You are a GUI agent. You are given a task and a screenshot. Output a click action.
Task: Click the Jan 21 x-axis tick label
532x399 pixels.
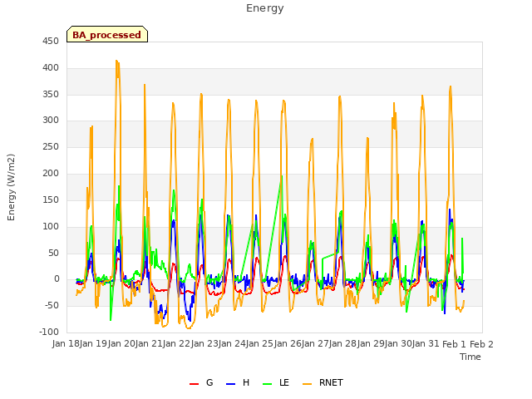(149, 344)
